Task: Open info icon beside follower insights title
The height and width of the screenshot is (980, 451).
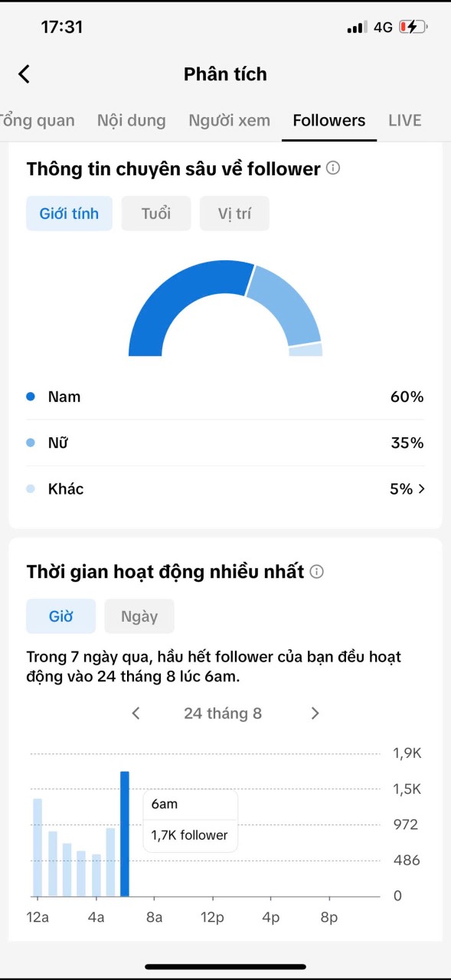Action: [x=333, y=168]
